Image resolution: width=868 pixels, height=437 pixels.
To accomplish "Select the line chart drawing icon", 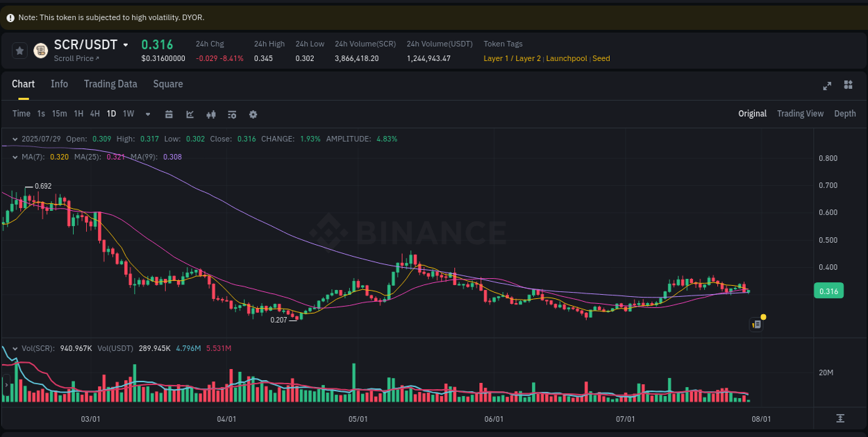I will click(x=190, y=114).
